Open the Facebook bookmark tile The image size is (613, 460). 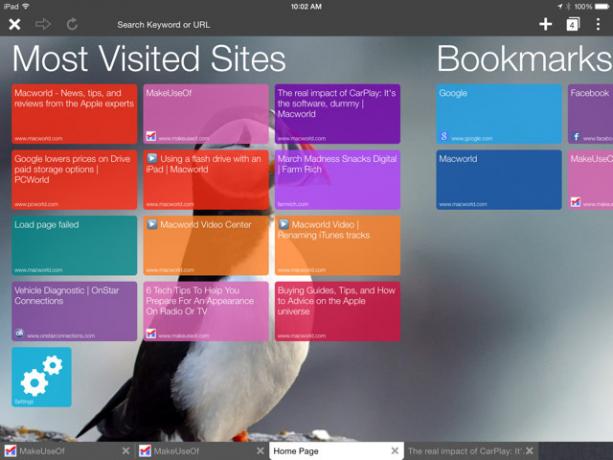590,114
